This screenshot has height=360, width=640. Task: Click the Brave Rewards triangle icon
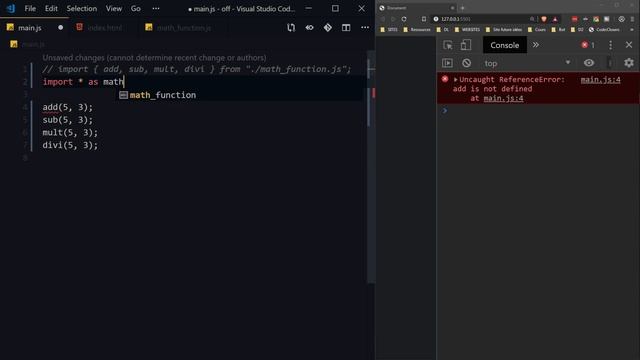click(555, 19)
